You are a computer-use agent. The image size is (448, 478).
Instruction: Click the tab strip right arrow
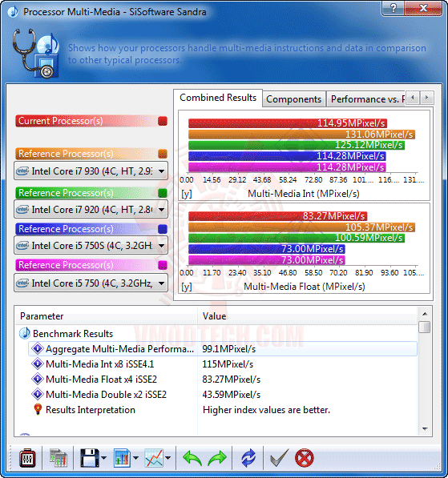pyautogui.click(x=426, y=98)
